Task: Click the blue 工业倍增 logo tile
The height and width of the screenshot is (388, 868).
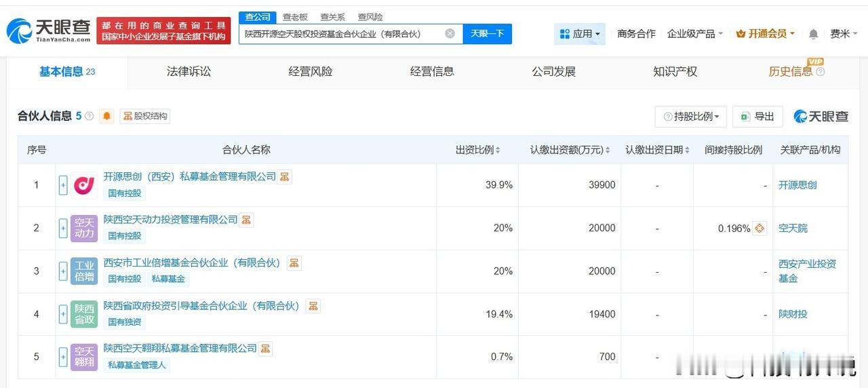Action: coord(84,271)
